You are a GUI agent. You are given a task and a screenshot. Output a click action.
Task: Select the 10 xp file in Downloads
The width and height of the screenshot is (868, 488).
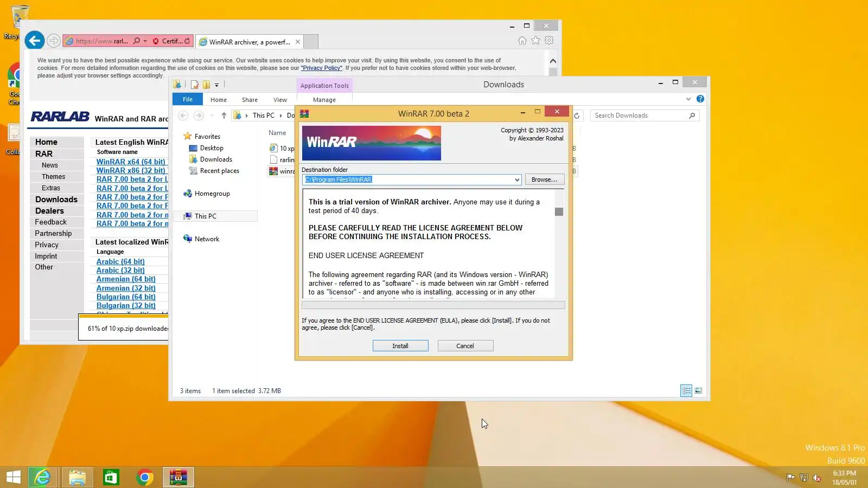coord(282,148)
